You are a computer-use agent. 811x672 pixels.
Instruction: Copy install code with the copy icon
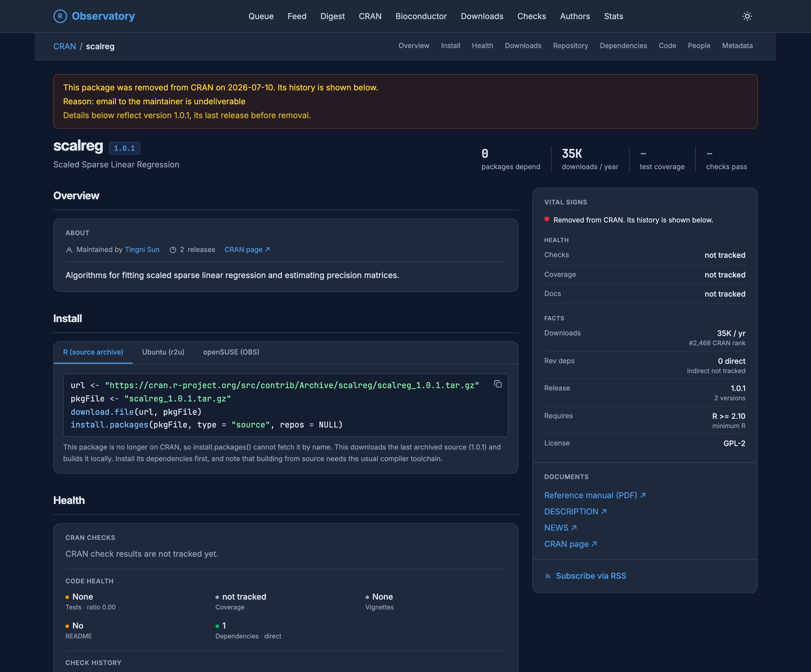(x=498, y=384)
